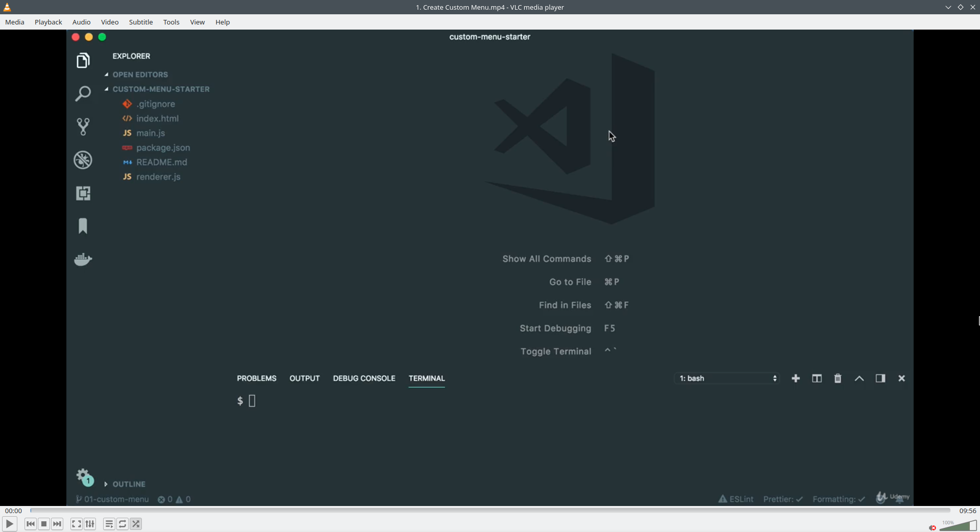Viewport: 980px width, 532px height.
Task: Play the video in VLC
Action: tap(9, 524)
